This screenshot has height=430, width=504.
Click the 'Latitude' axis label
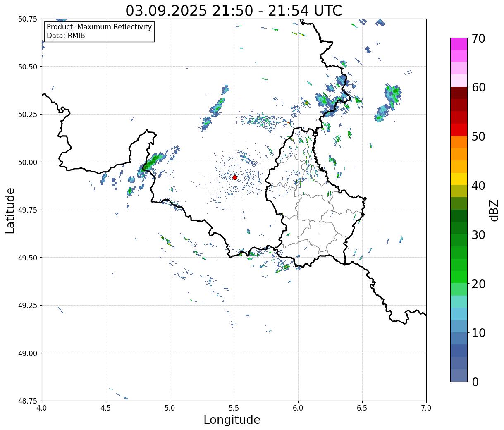click(x=10, y=210)
